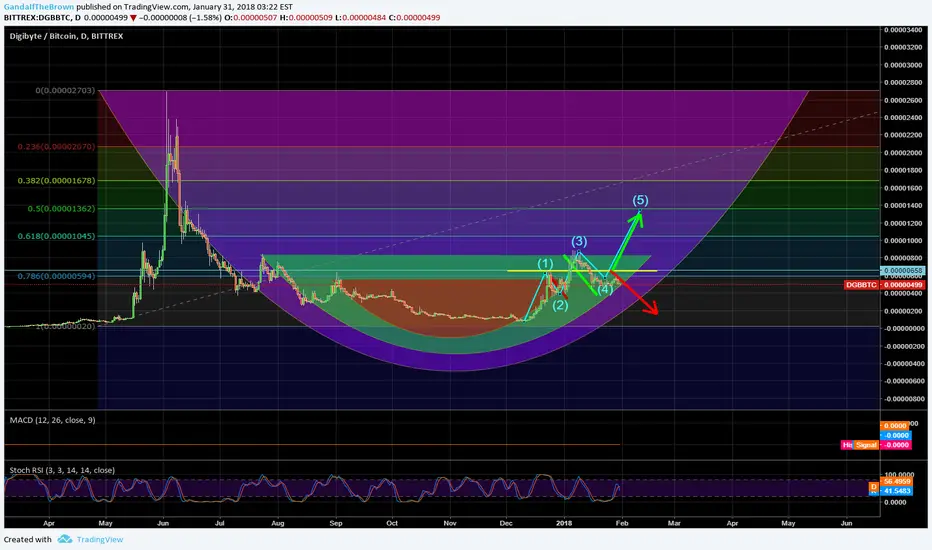
Task: Click the closing price C:0.00000499 in header
Action: pos(414,18)
